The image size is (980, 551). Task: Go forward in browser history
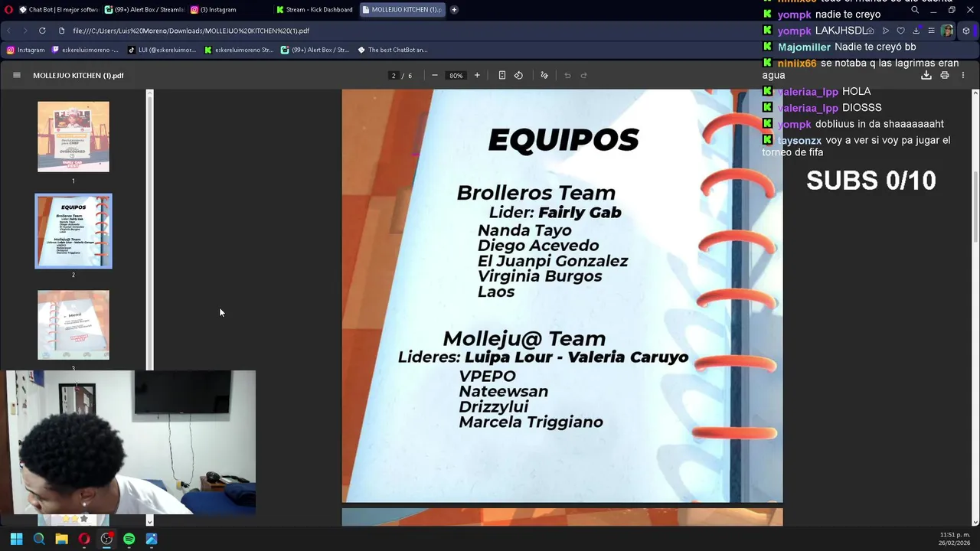pos(24,31)
